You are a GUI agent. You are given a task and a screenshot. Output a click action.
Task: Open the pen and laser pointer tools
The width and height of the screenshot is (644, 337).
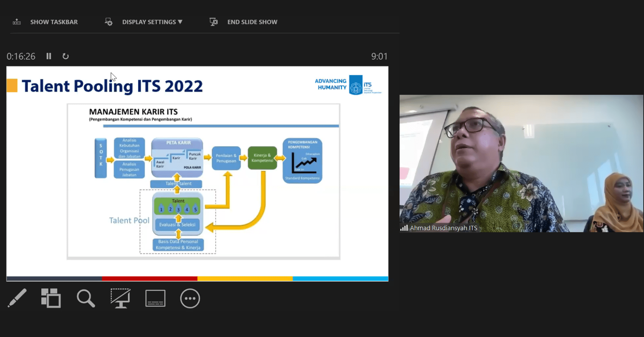pyautogui.click(x=17, y=298)
